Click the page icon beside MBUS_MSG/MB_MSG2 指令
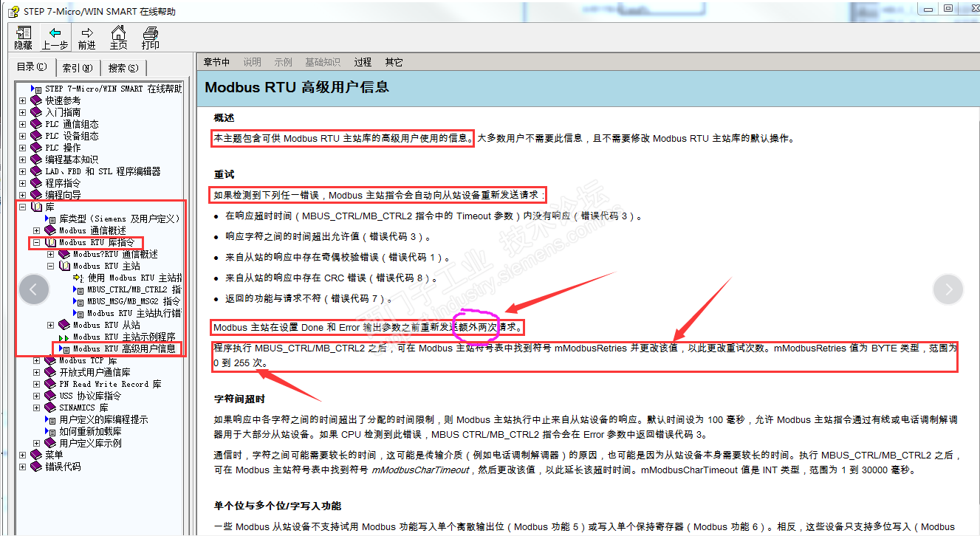 tap(78, 301)
